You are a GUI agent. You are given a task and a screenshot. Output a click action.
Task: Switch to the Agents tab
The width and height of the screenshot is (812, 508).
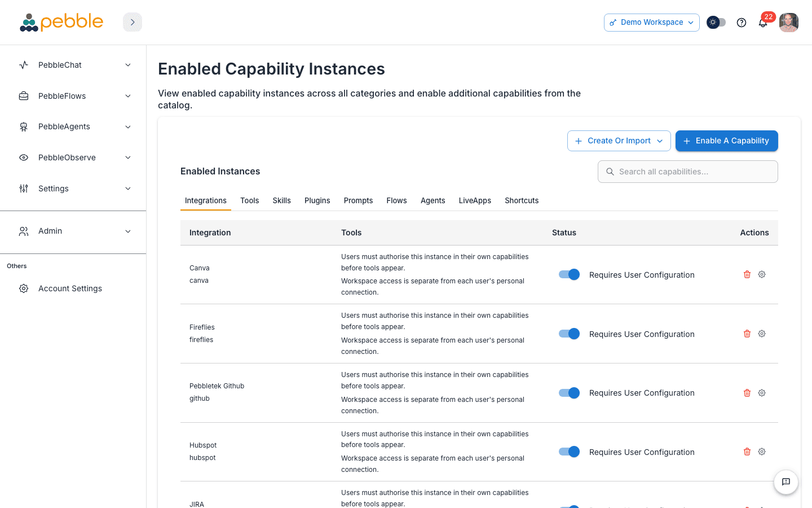tap(433, 200)
